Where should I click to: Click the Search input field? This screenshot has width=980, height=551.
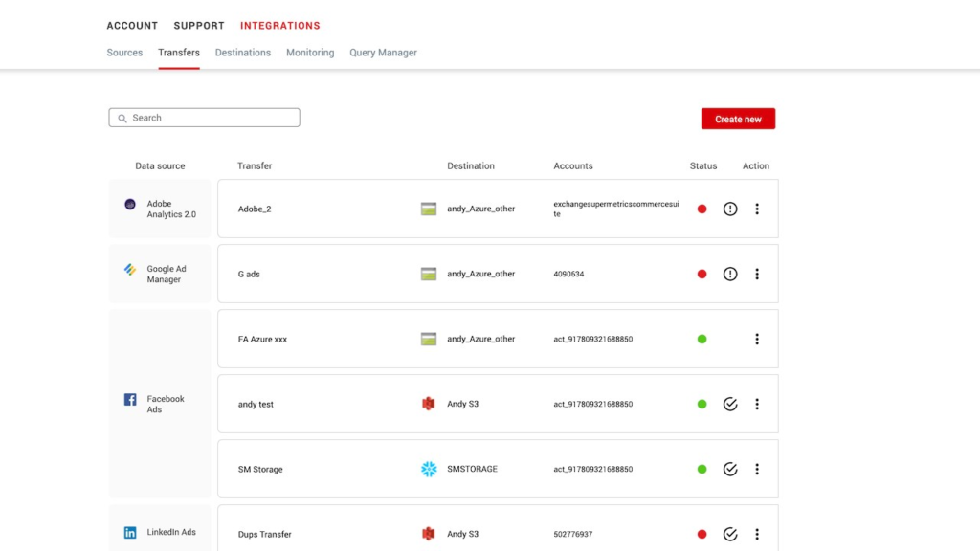205,118
